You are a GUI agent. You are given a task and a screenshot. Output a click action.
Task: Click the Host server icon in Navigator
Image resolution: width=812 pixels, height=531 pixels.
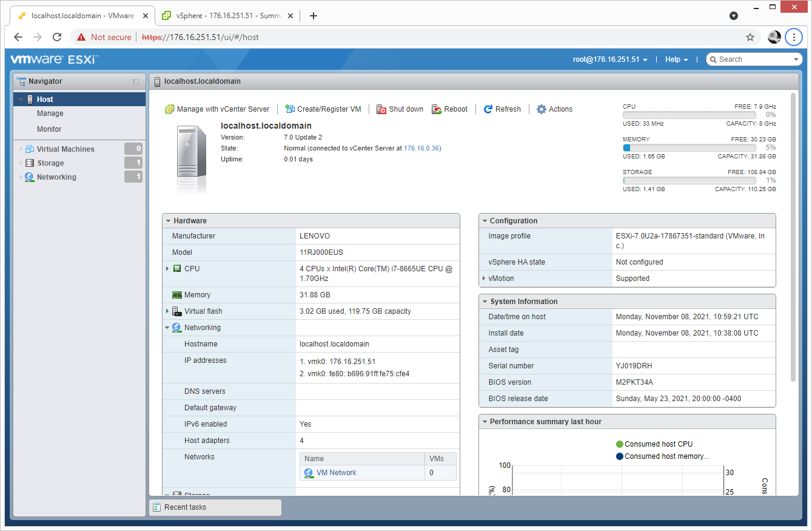(x=30, y=100)
